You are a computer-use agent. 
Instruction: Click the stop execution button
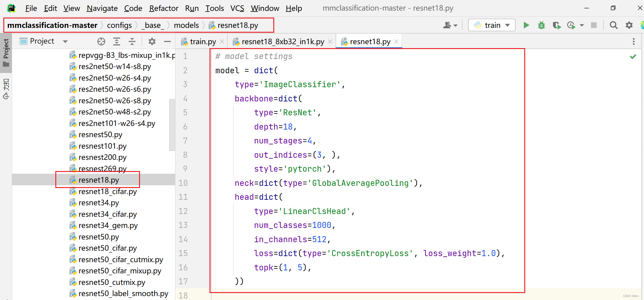point(594,25)
